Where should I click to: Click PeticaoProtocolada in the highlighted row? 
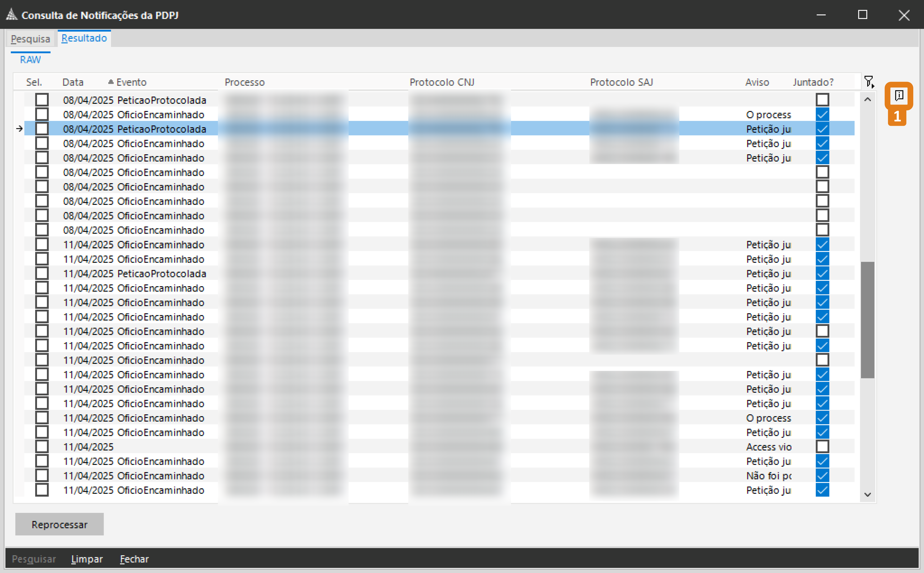pos(162,129)
